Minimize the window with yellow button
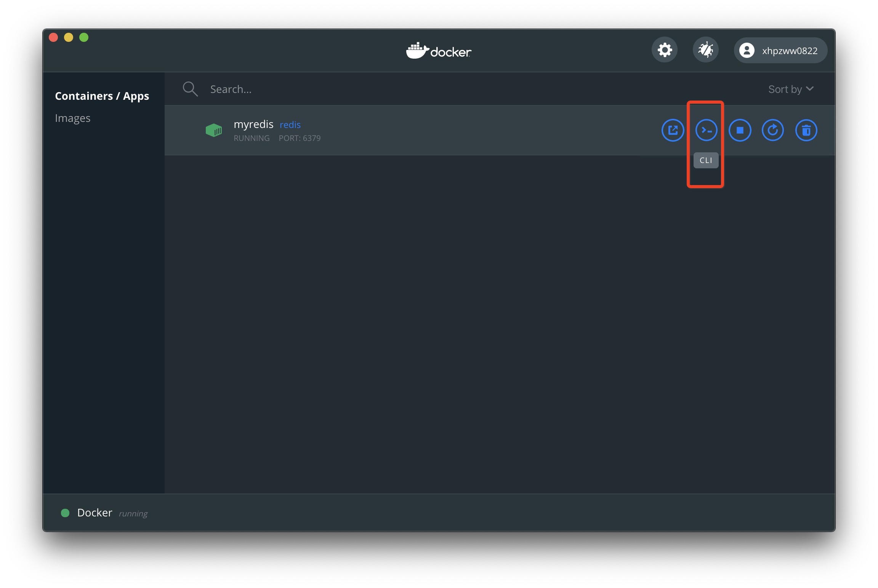The height and width of the screenshot is (588, 878). pyautogui.click(x=69, y=37)
